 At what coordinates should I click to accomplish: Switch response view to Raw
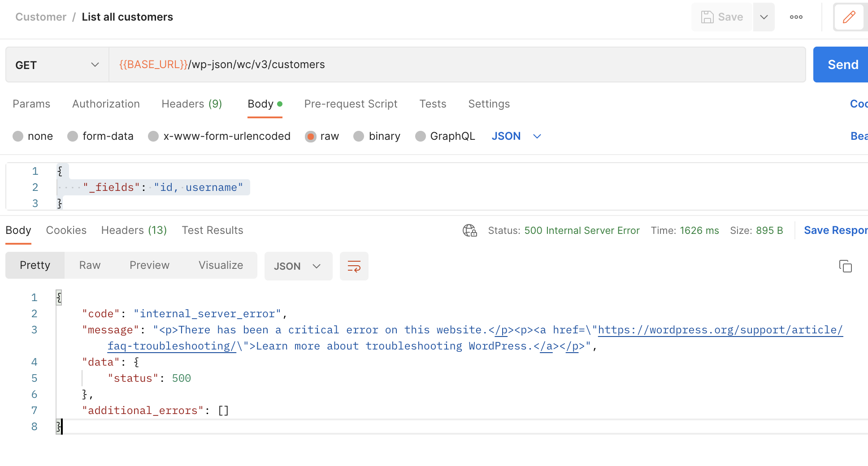coord(90,265)
